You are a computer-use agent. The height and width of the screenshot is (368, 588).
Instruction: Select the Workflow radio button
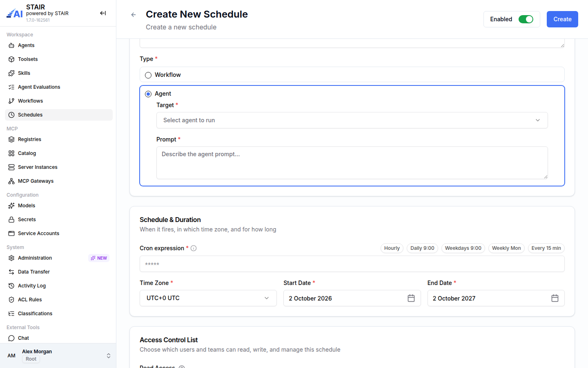[x=148, y=75]
